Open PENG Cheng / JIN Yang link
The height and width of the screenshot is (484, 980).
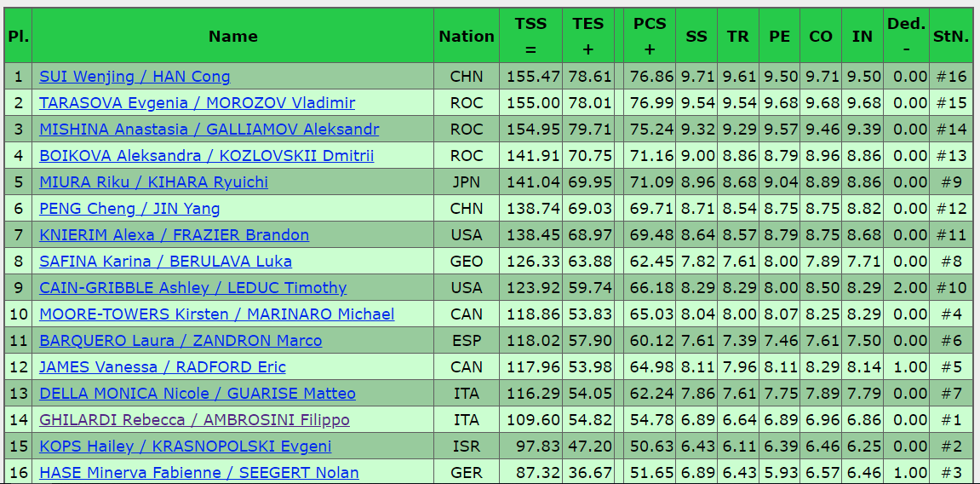(x=129, y=209)
